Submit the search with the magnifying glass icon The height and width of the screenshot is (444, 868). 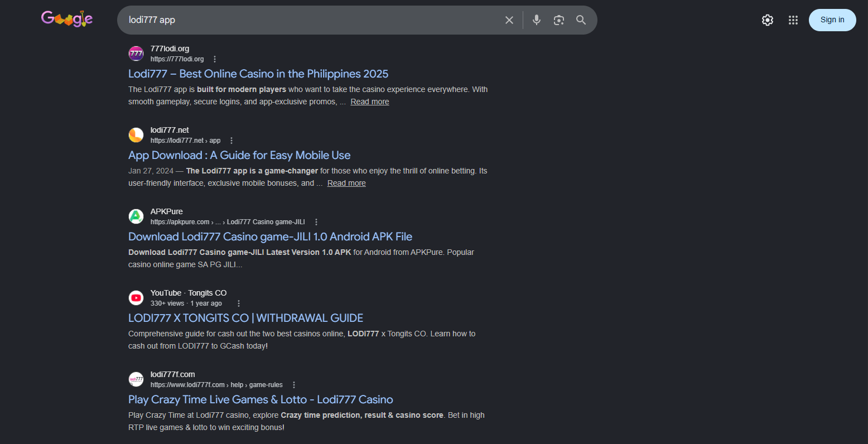coord(581,20)
